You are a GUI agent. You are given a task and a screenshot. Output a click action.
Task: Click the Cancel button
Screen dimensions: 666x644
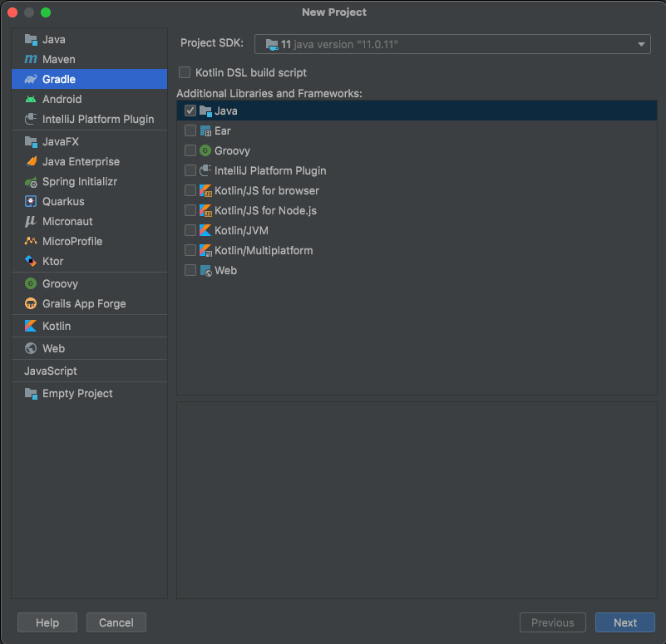(x=116, y=622)
